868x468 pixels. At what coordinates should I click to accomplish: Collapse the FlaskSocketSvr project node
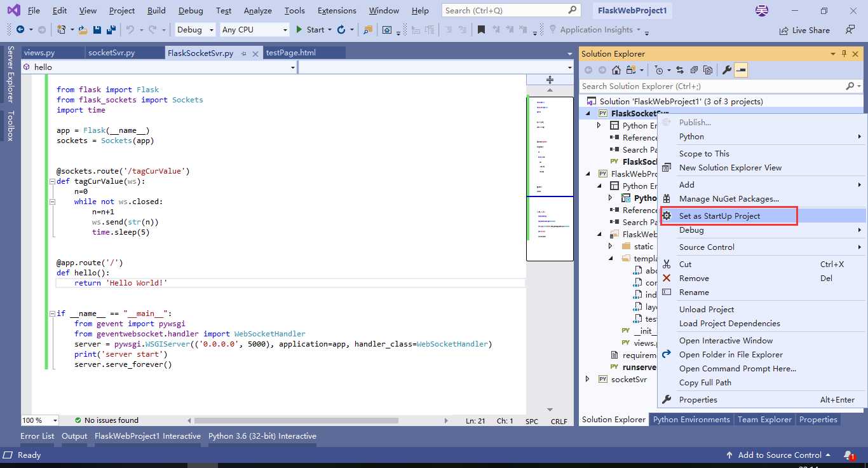587,113
